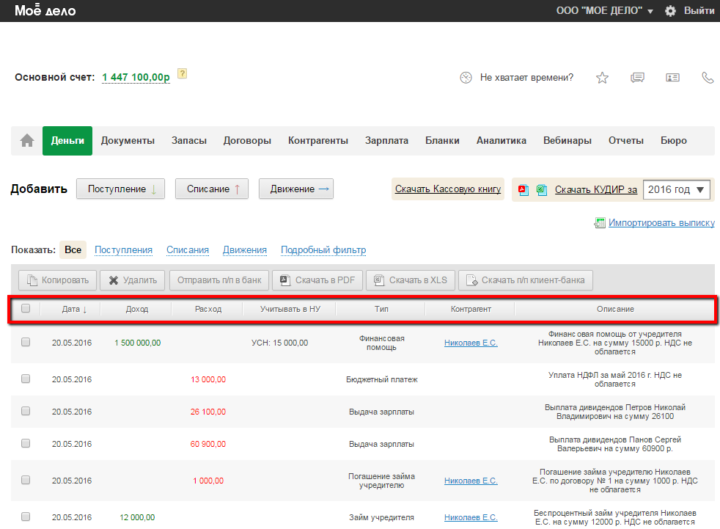This screenshot has width=720, height=529.
Task: Check the row with 1 500 000,00 income
Action: point(26,344)
